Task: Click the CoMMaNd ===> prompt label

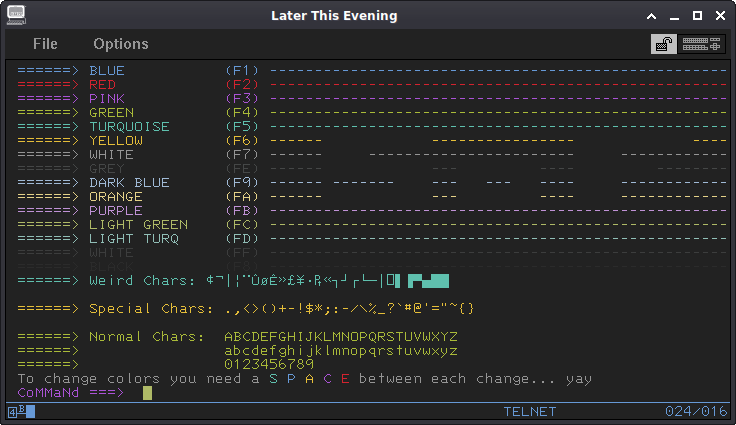Action: click(x=71, y=393)
